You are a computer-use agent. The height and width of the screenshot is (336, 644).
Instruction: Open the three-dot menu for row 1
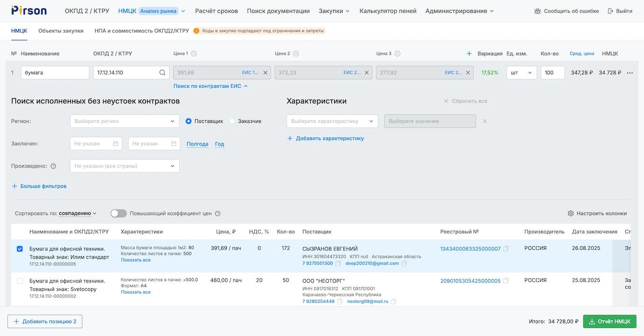click(630, 73)
